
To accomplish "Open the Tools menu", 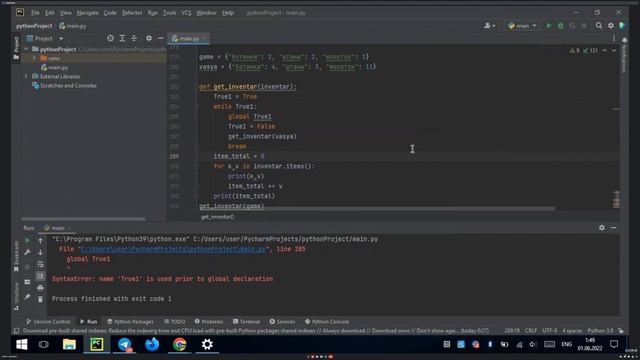I will coord(169,13).
